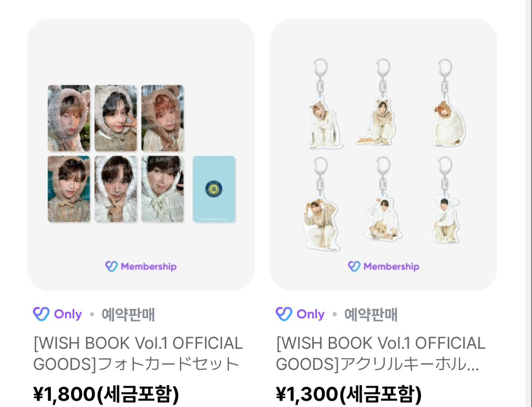Select the bottom-middle white hood photocard

click(x=116, y=189)
